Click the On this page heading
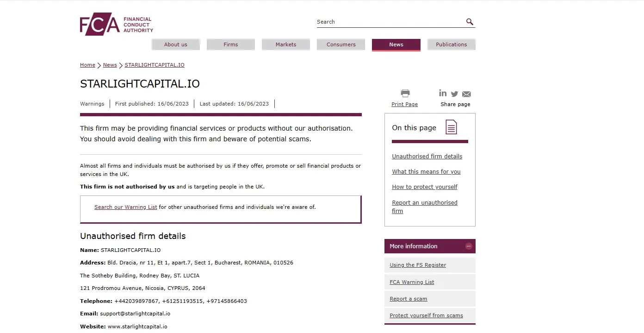 coord(414,128)
